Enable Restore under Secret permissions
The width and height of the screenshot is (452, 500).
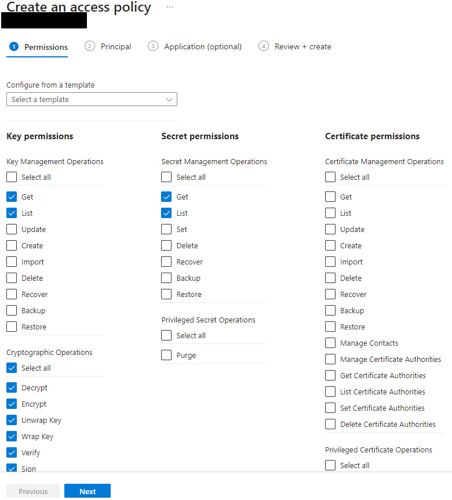(166, 294)
